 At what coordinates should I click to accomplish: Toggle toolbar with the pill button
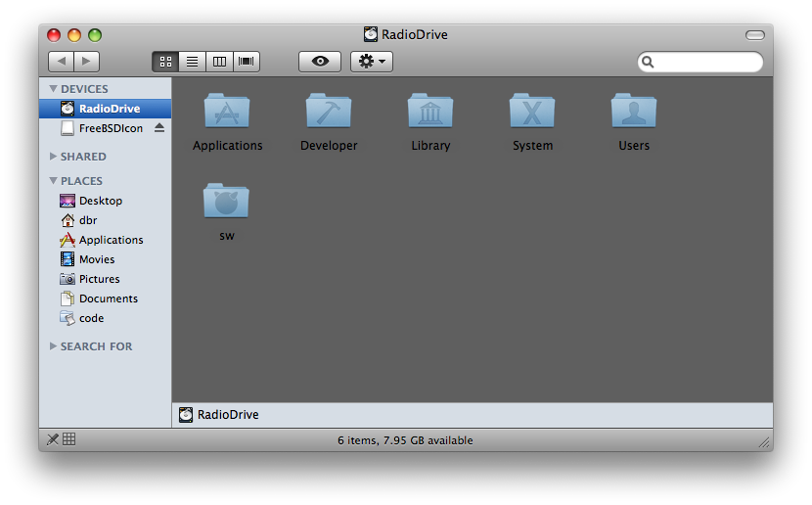(754, 35)
